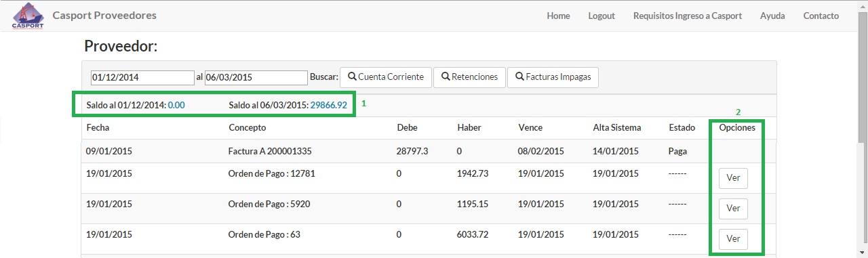
Task: Click the magnifier icon on Retenciones
Action: pos(446,77)
